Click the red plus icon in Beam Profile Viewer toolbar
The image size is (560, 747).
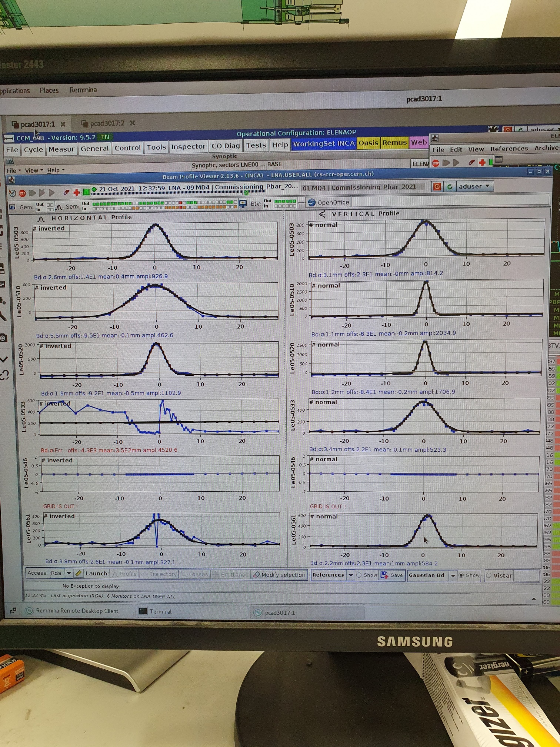coord(77,192)
